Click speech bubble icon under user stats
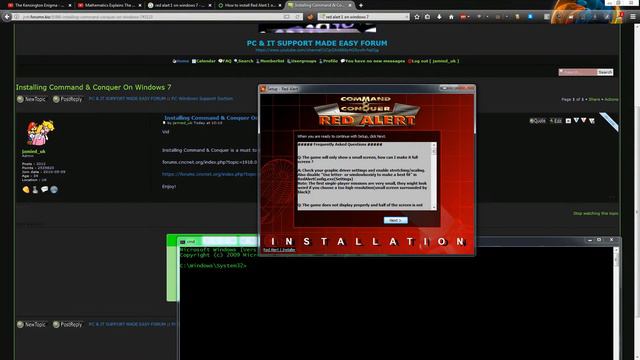Screen dimensions: 640x360 click(x=44, y=189)
